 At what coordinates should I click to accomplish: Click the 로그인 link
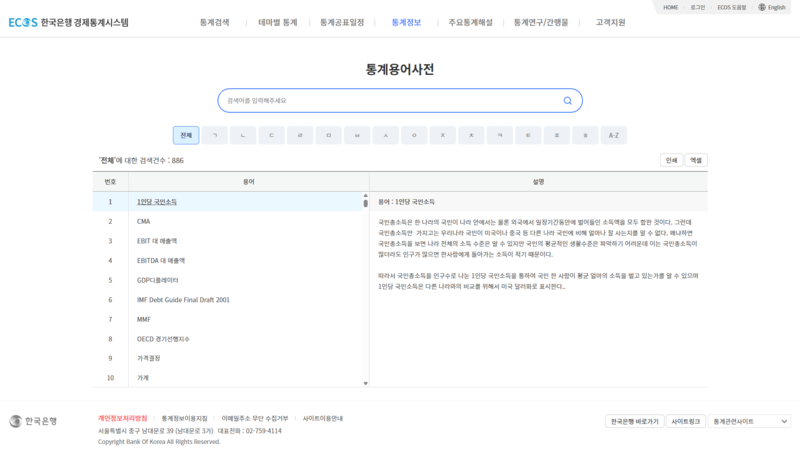(697, 7)
